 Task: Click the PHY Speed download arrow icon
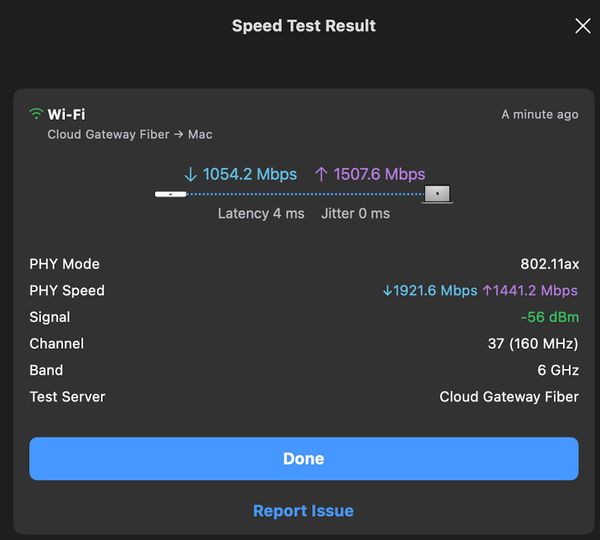pyautogui.click(x=387, y=291)
